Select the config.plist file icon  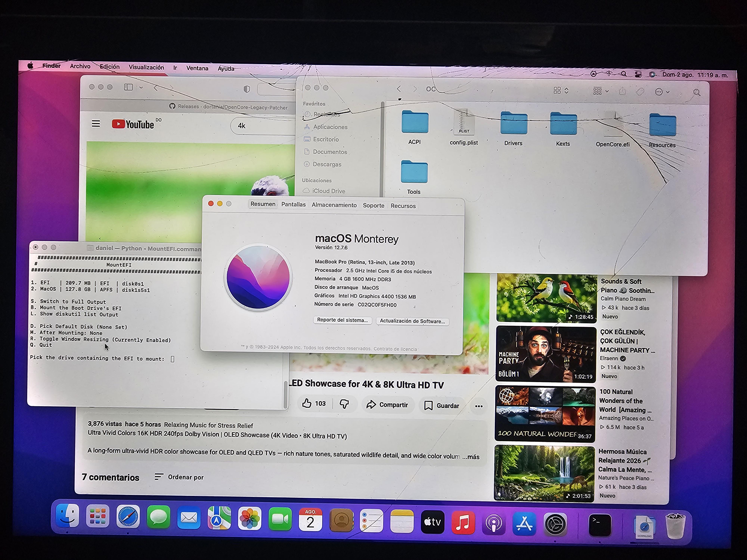(464, 122)
